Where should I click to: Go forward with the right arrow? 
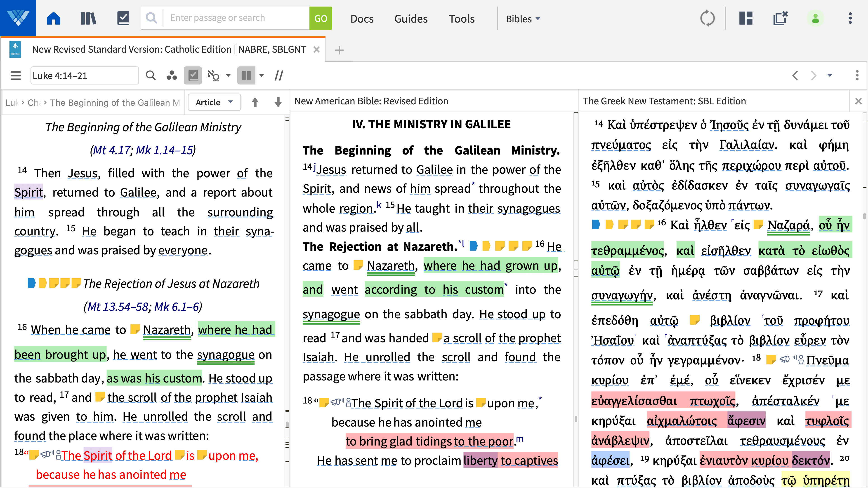[814, 75]
